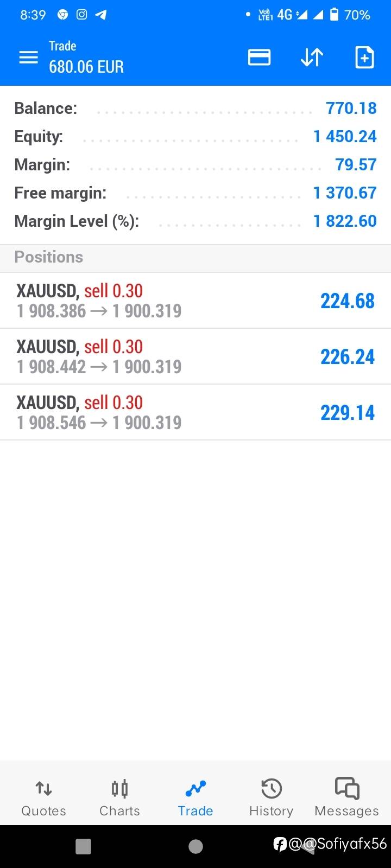391x868 pixels.
Task: Tap the Margin Level (%) row
Action: coord(195,221)
